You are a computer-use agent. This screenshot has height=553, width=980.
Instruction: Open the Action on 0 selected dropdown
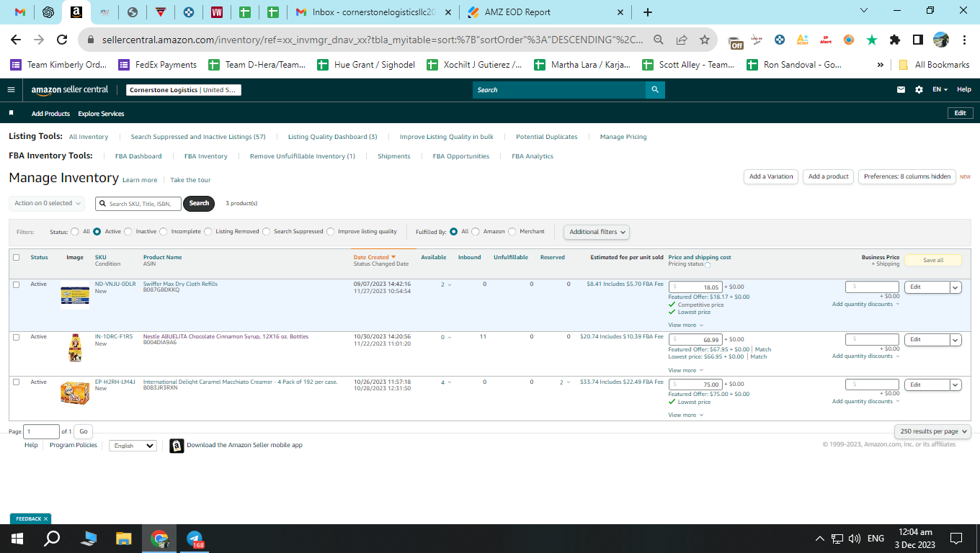(x=47, y=203)
